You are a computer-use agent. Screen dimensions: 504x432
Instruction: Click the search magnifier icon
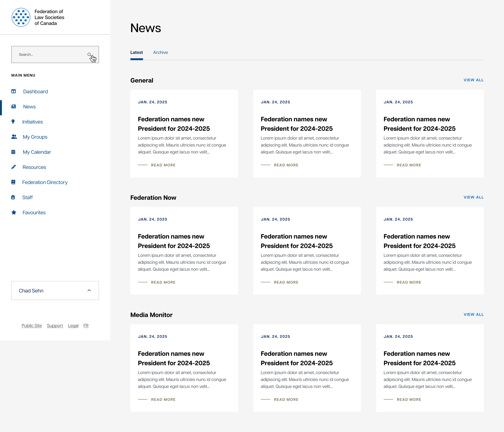(89, 54)
